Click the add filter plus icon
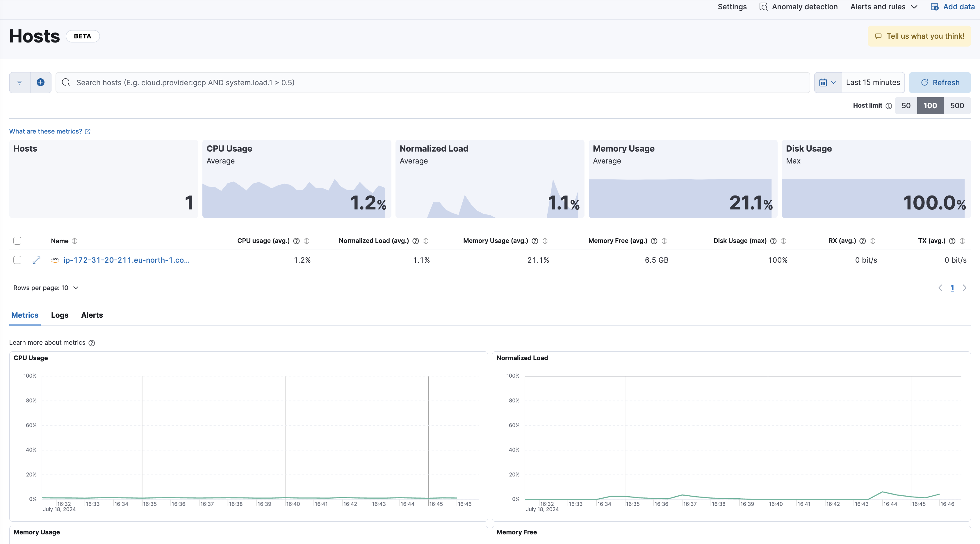980x544 pixels. pyautogui.click(x=41, y=83)
